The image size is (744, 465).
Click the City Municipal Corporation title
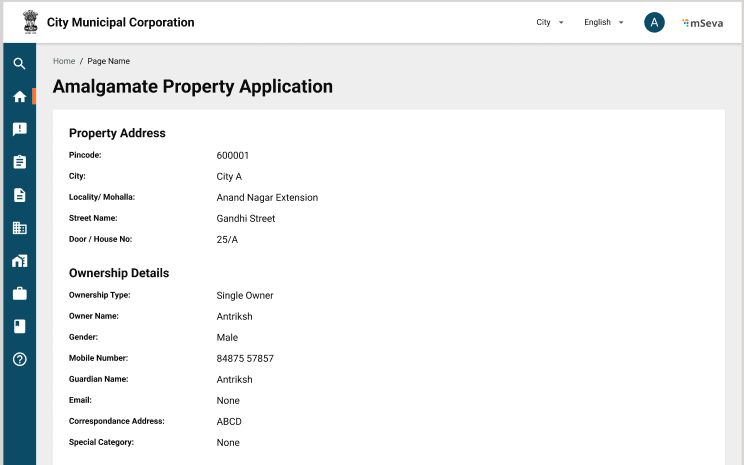[x=120, y=22]
